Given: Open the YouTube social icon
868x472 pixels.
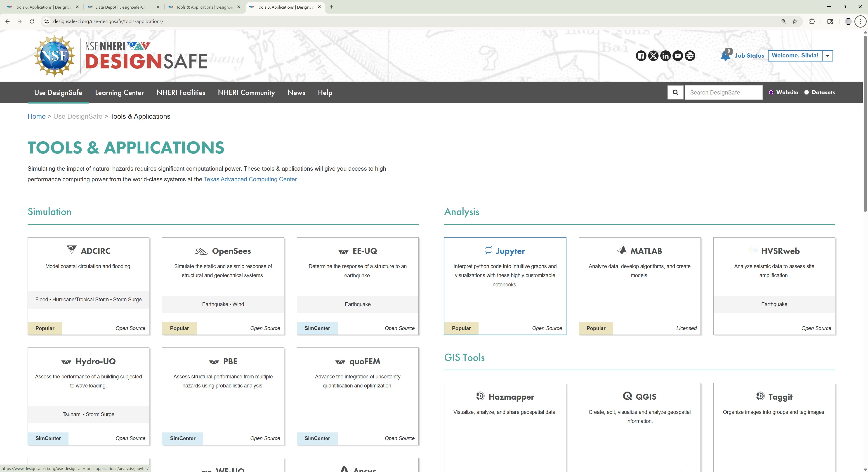Looking at the screenshot, I should [x=678, y=56].
